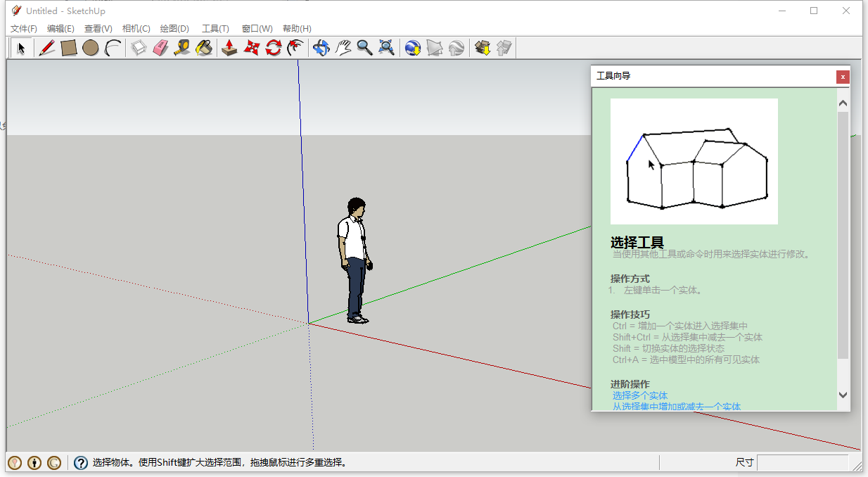Choose the Rectangle drawing tool
Screen dimensions: 868x477
pos(69,48)
